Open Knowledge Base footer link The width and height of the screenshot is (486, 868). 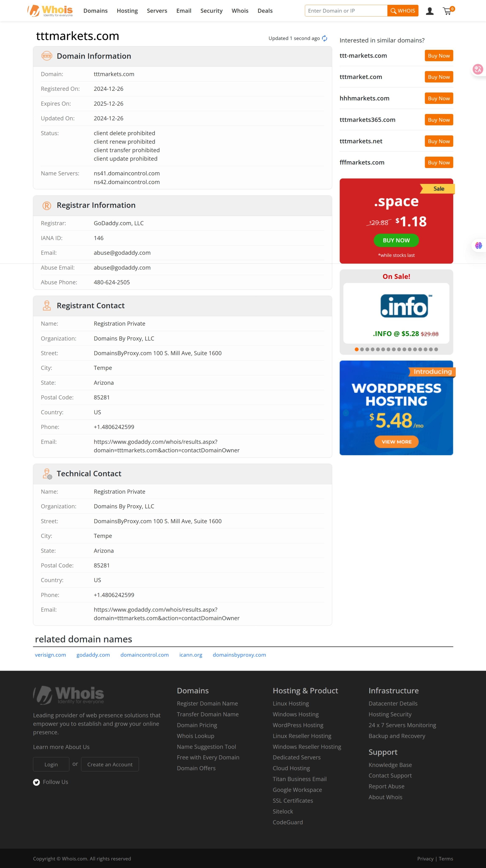tap(390, 765)
